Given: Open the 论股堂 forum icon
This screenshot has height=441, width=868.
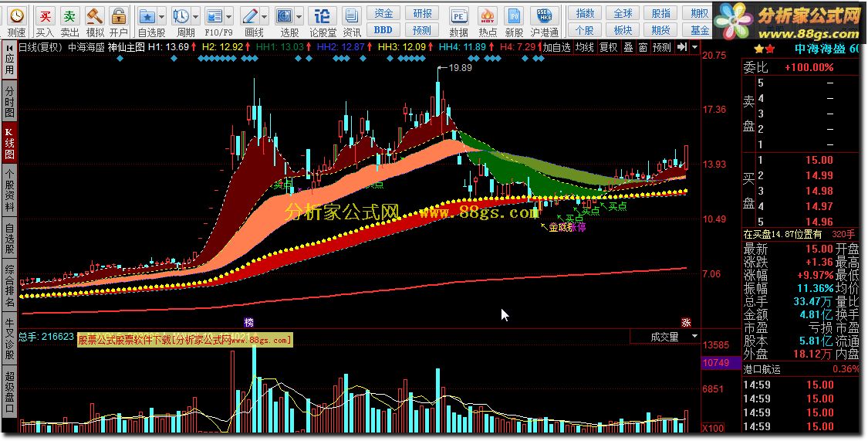Looking at the screenshot, I should (323, 15).
